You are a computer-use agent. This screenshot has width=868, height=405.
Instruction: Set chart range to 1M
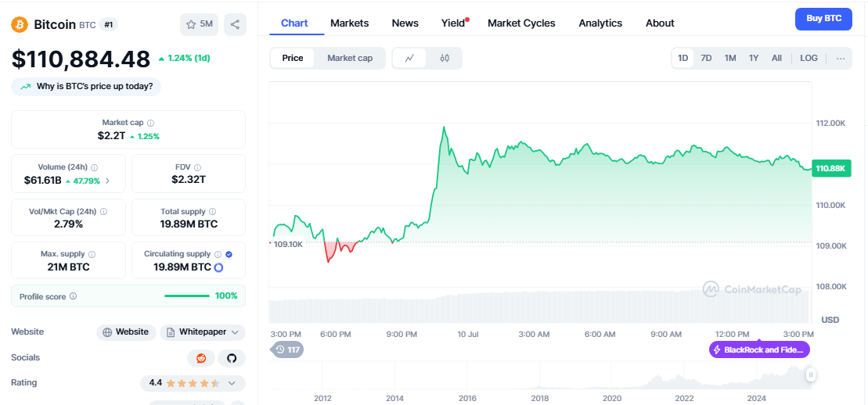pyautogui.click(x=730, y=58)
